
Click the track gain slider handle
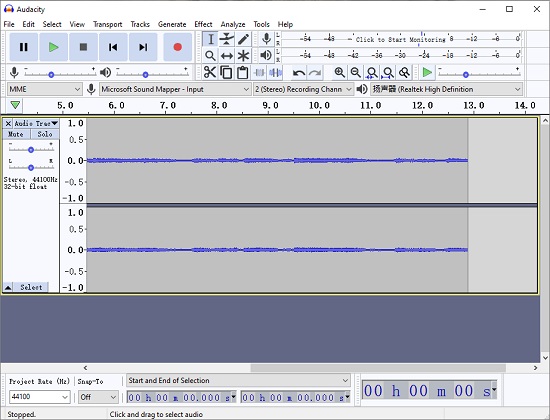point(31,150)
